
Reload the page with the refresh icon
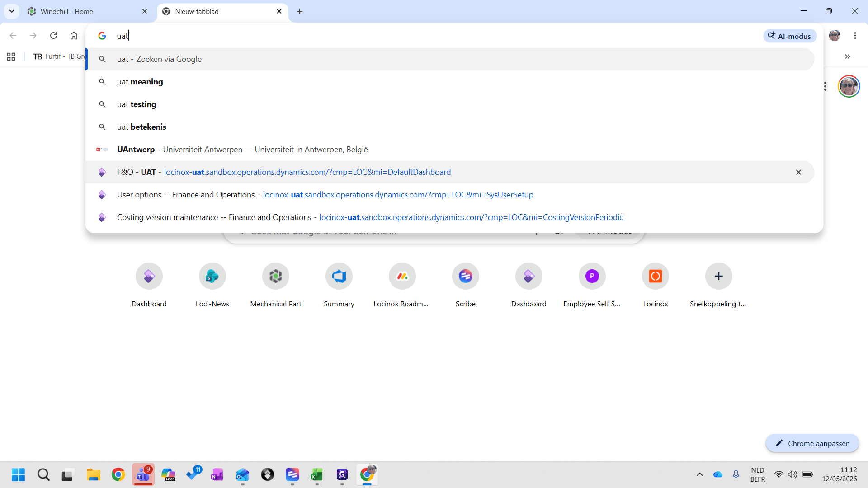(x=53, y=36)
